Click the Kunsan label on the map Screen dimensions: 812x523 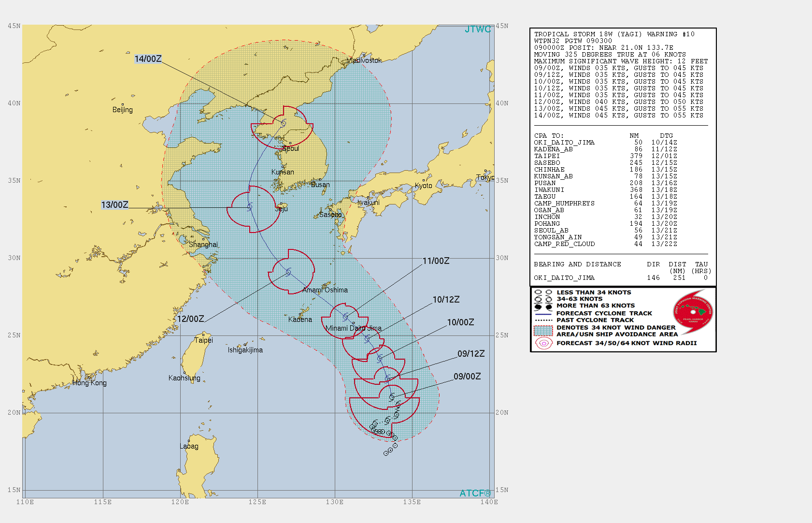(x=283, y=172)
